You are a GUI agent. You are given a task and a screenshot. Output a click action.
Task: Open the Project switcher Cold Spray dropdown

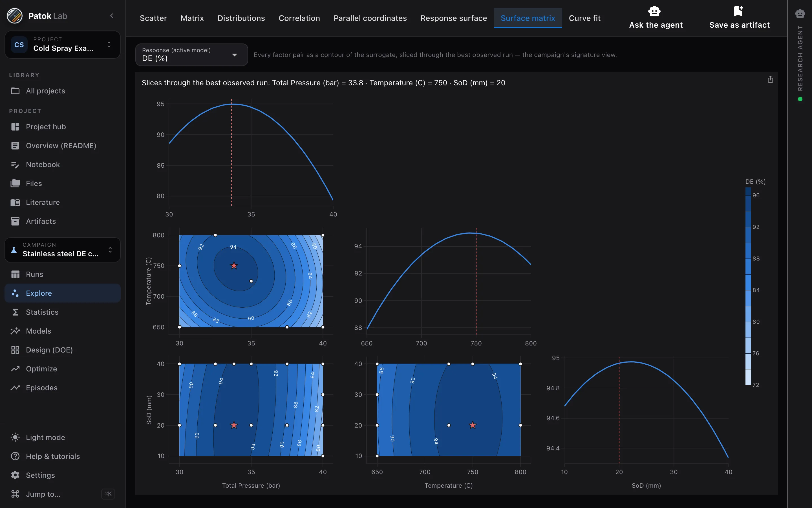coord(63,45)
